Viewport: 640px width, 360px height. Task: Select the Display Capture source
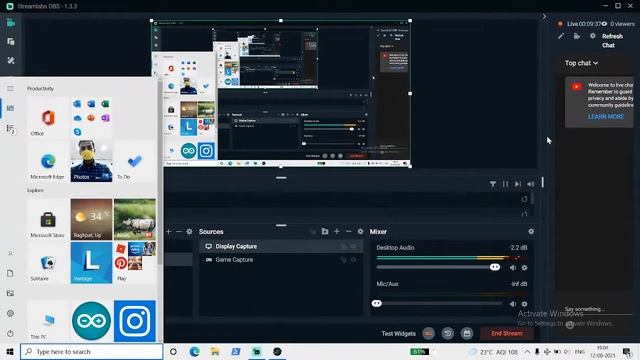281,247
